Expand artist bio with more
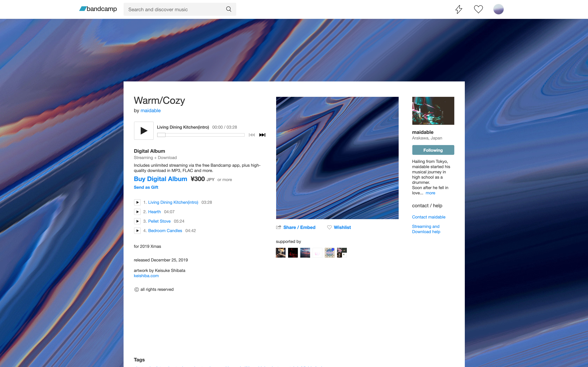 tap(430, 193)
